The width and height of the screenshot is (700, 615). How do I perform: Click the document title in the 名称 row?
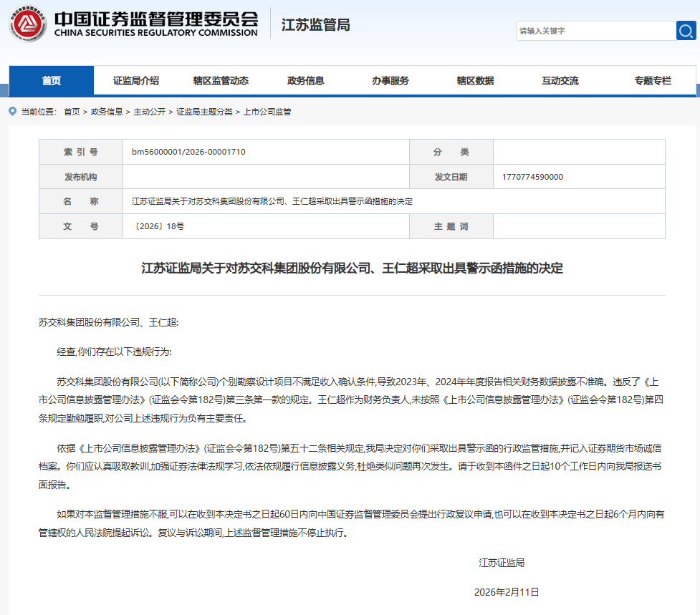pyautogui.click(x=272, y=201)
